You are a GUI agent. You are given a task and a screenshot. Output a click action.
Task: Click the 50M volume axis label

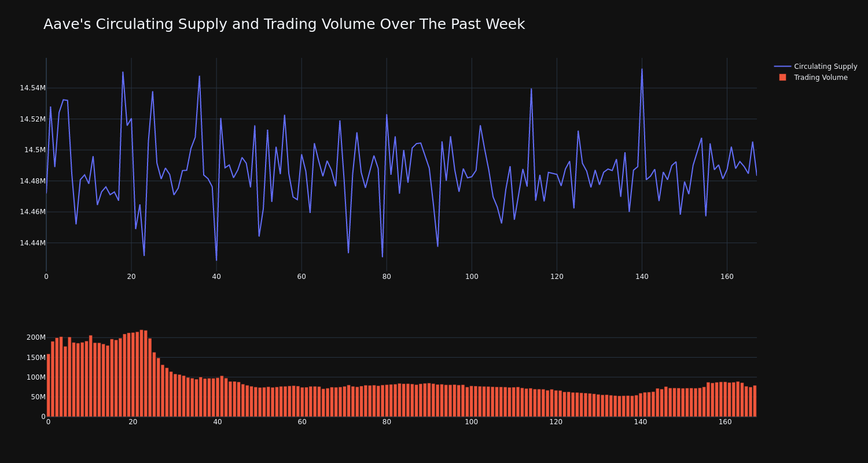point(38,397)
